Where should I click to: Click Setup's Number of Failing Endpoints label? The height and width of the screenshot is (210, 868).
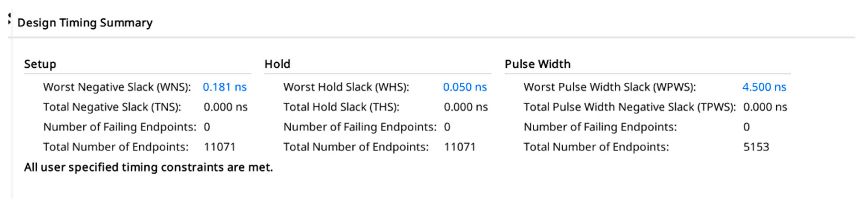tap(120, 127)
